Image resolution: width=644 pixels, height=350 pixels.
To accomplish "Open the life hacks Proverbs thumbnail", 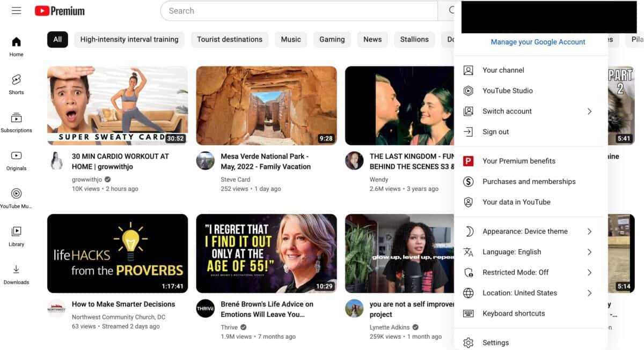I will [x=118, y=254].
